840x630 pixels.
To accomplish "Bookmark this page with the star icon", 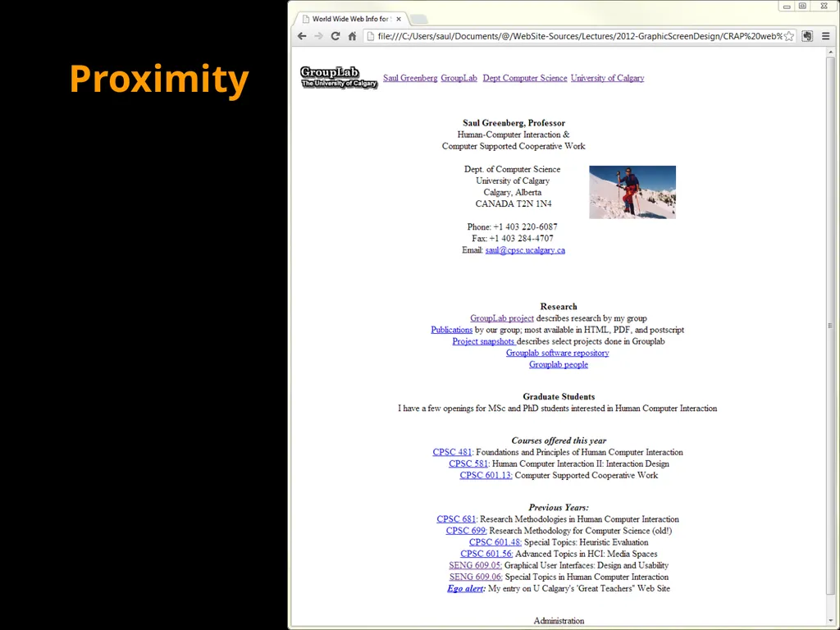I will [788, 36].
